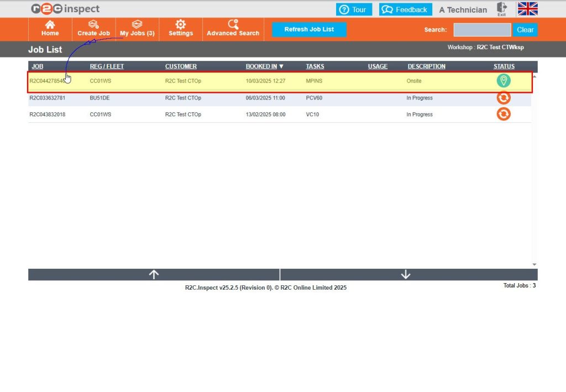Sort jobs by the CUSTOMER column
Screen dimensions: 566x392
tap(181, 66)
